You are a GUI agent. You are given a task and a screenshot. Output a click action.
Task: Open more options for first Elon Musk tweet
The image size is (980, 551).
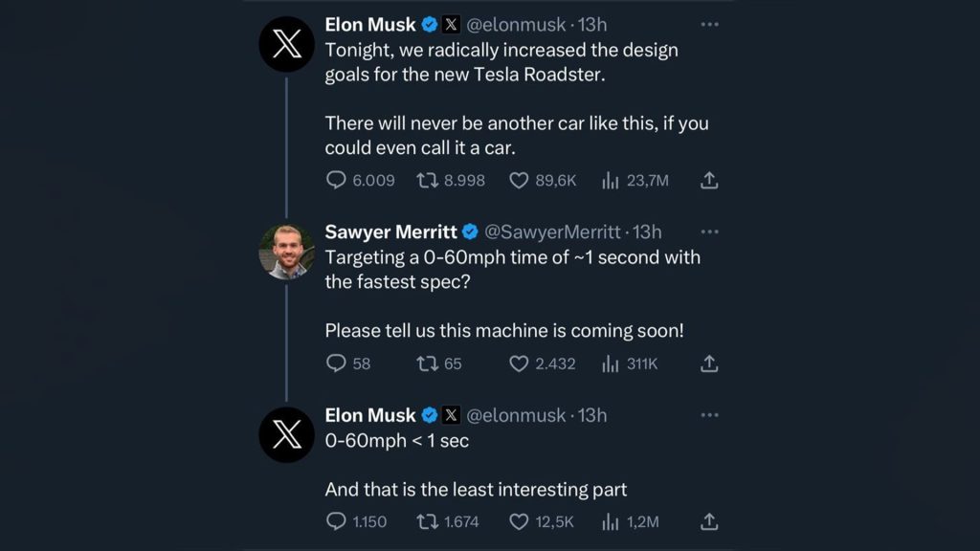(x=709, y=24)
